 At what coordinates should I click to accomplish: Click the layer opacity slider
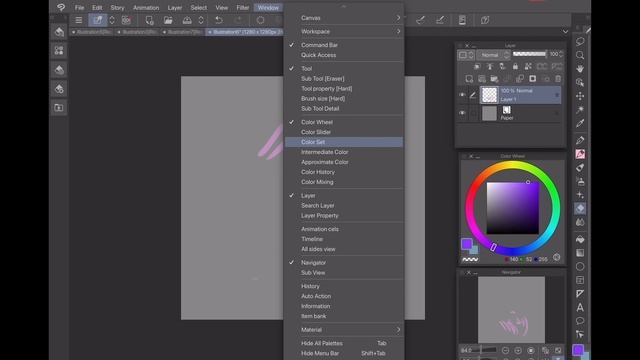click(530, 54)
